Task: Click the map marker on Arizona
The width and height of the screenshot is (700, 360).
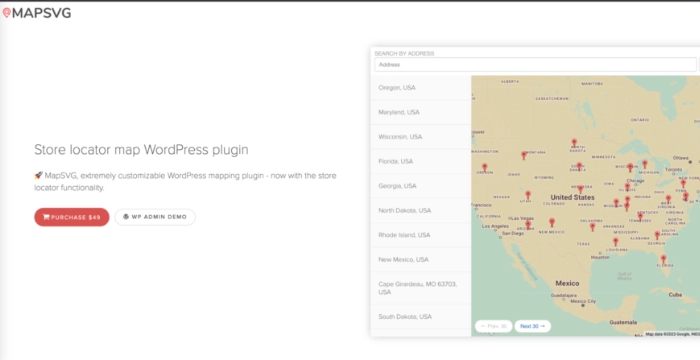Action: tap(528, 224)
